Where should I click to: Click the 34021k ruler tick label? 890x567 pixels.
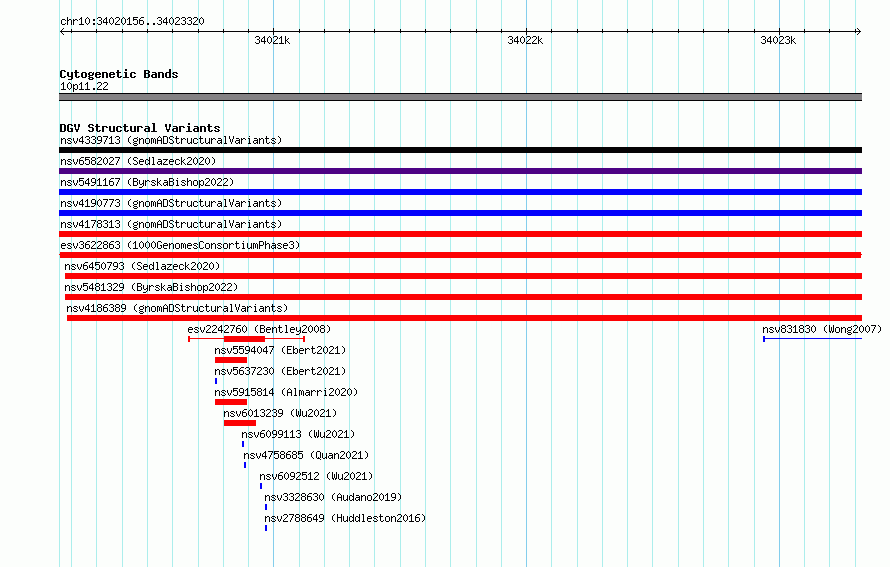tap(272, 40)
